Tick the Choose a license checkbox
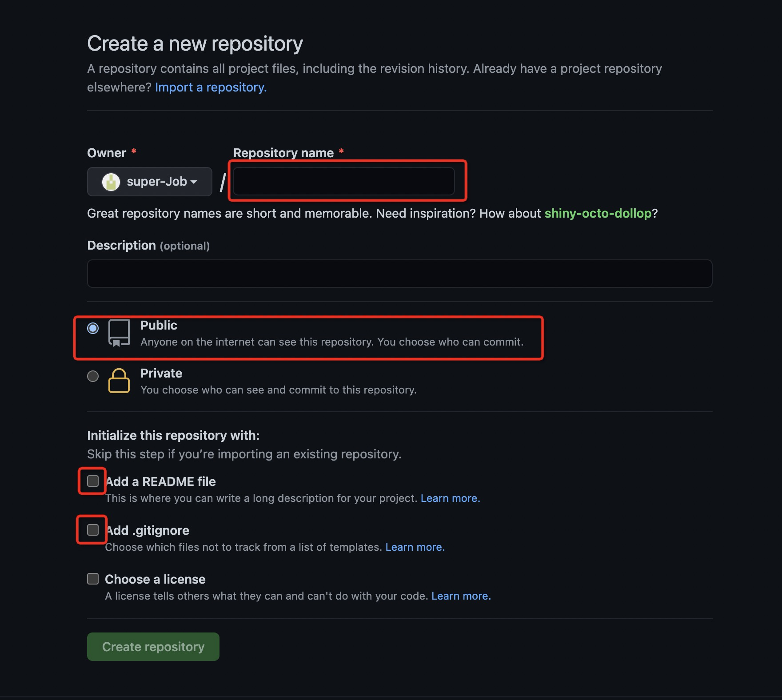The height and width of the screenshot is (700, 782). coord(93,579)
